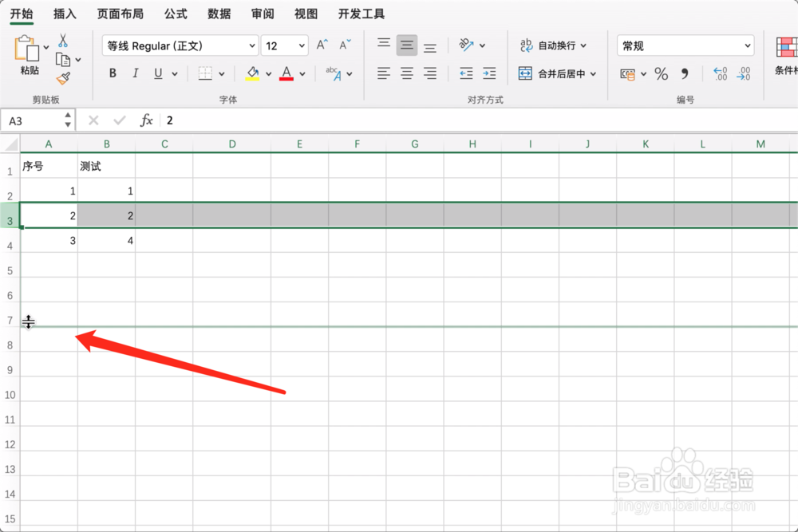
Task: Click the percent style icon
Action: (x=661, y=73)
